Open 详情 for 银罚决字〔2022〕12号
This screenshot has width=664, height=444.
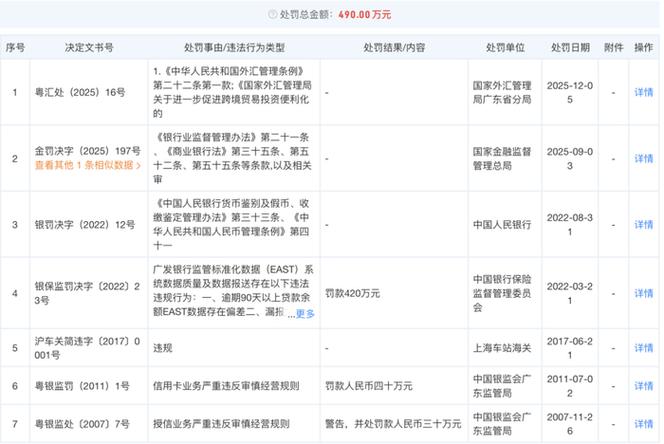(643, 225)
